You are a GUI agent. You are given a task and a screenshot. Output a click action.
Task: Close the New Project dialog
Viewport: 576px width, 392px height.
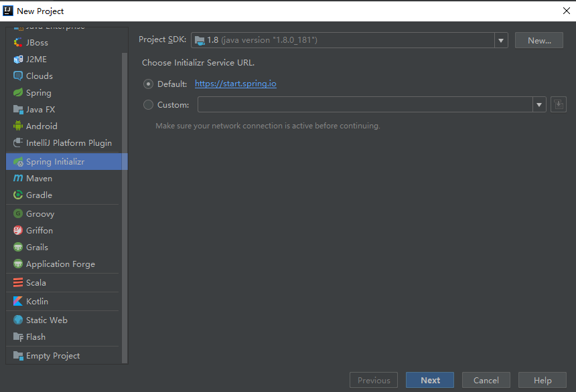[567, 11]
